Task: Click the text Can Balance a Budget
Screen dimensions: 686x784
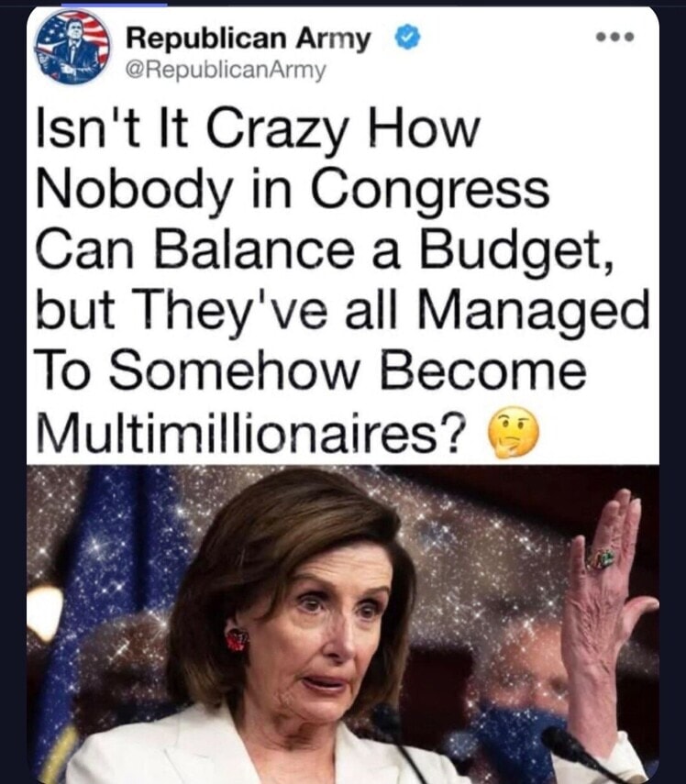Action: tap(324, 251)
